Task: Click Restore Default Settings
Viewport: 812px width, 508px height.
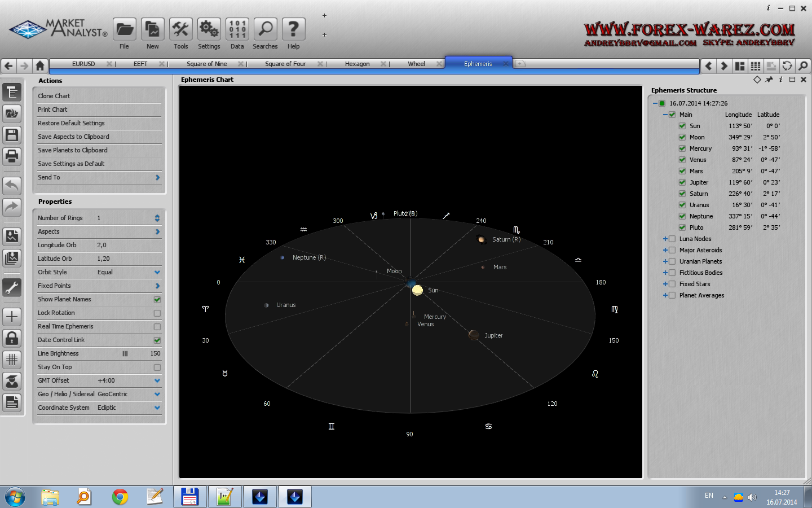Action: [x=71, y=123]
